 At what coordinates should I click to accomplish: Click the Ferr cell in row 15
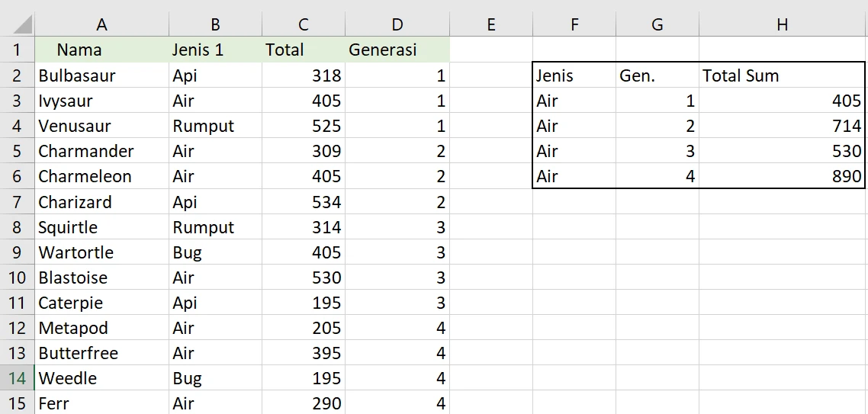pos(102,403)
